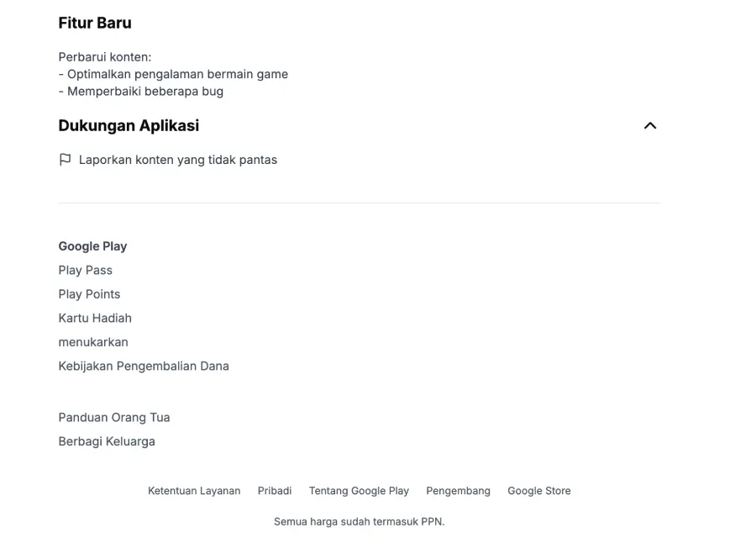Click the Dukungan Aplikasi heading

point(129,126)
